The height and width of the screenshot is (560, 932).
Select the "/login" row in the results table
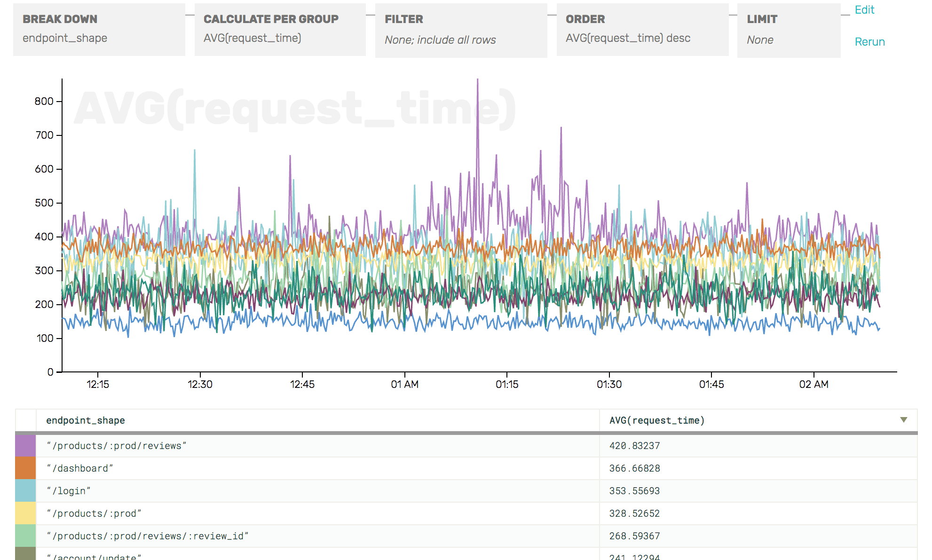[x=282, y=490]
